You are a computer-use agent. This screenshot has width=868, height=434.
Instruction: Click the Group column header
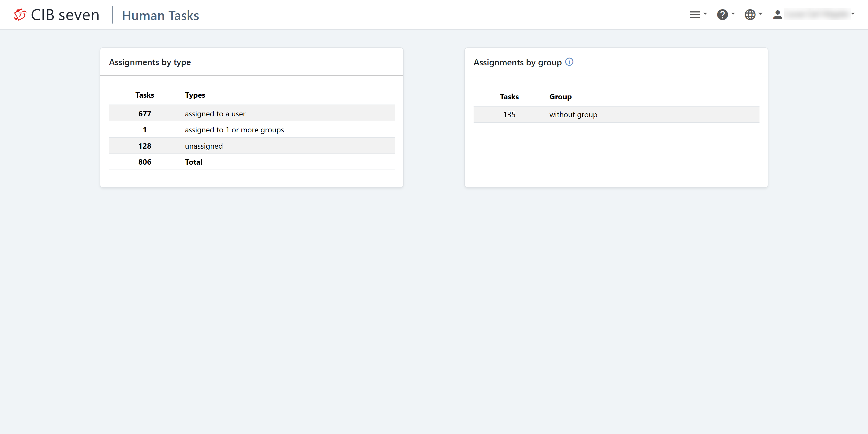[560, 97]
